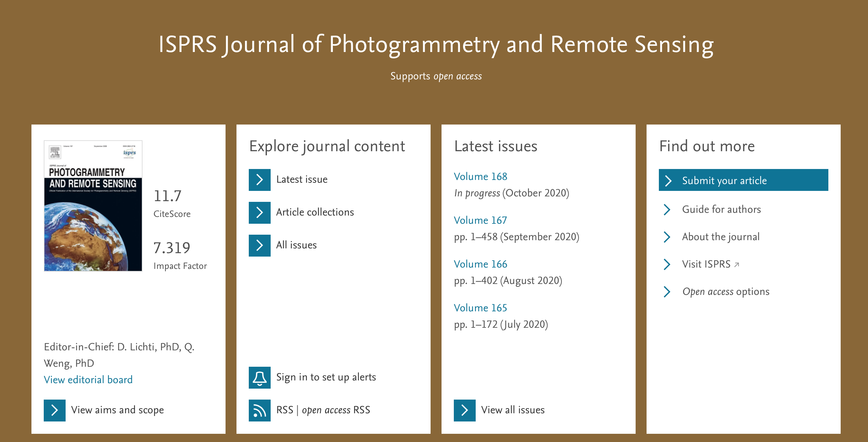Click arrow icon for View aims and scope
868x442 pixels.
pyautogui.click(x=54, y=410)
